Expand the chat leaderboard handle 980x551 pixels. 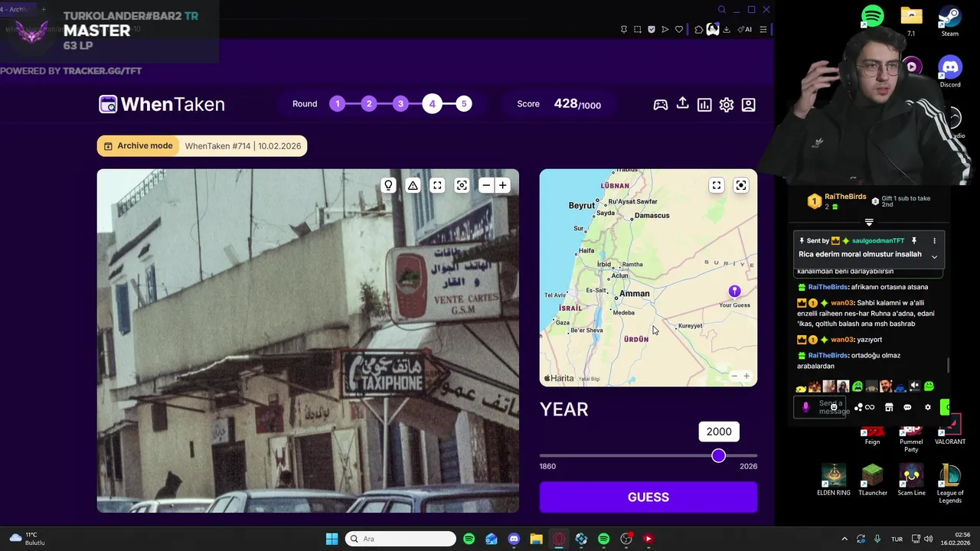pyautogui.click(x=869, y=223)
